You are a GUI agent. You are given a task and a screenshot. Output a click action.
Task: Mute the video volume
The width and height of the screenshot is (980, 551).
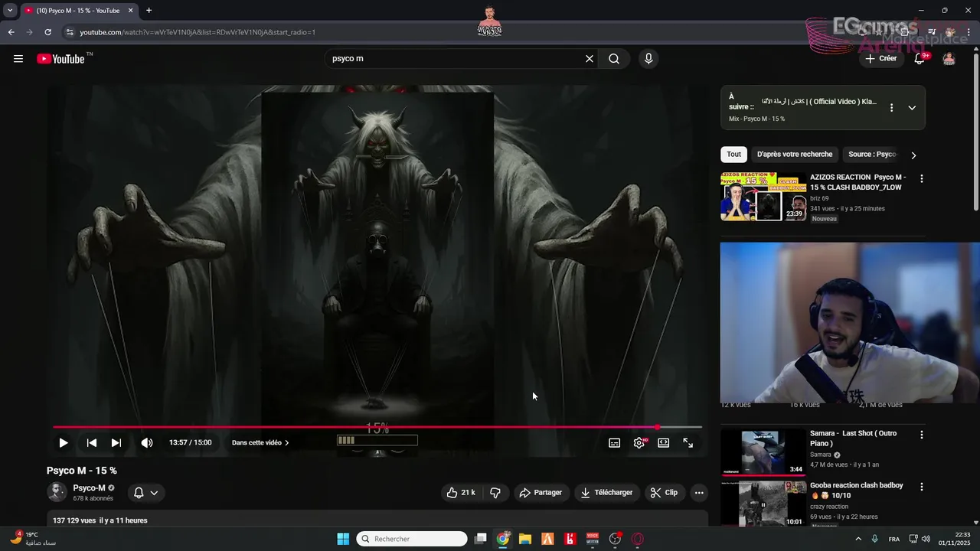(147, 442)
